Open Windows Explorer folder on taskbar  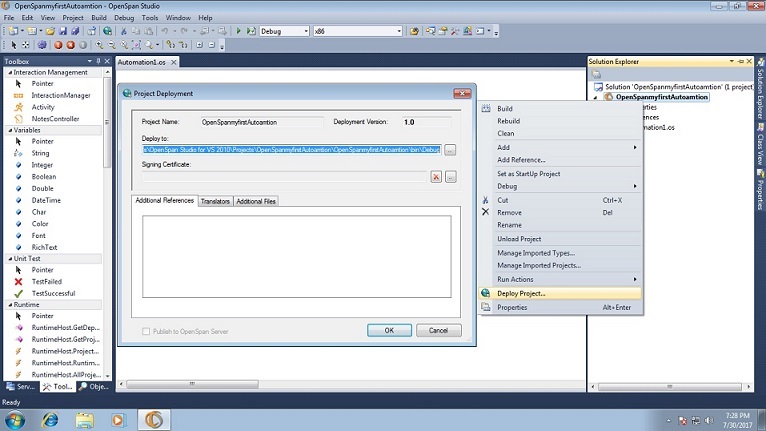(x=85, y=420)
